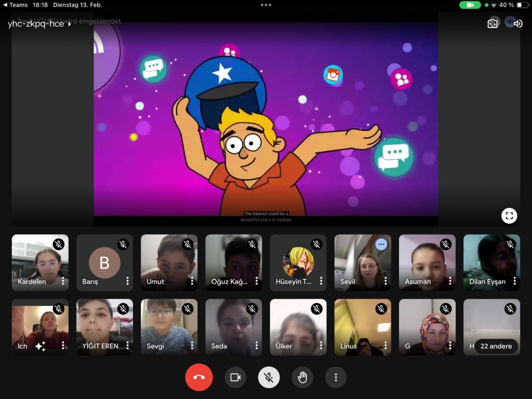Expand meeting details next to yhc-zkpq-hce

70,24
